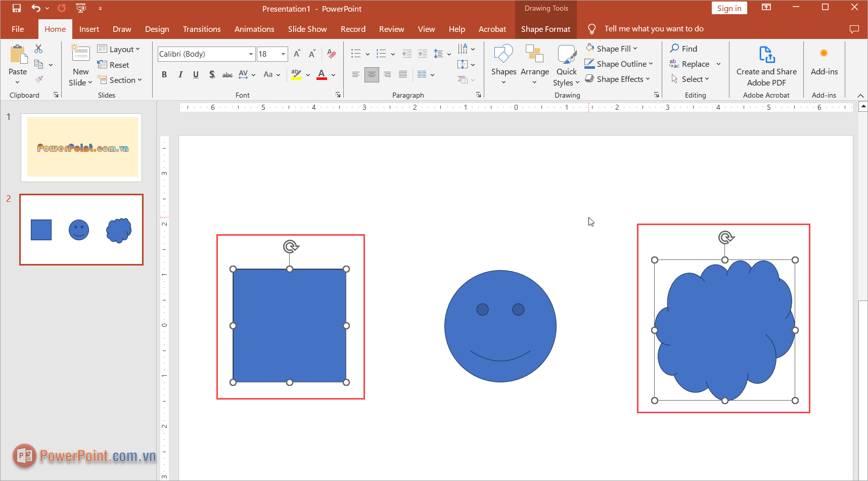Expand the Section dropdown

point(120,80)
